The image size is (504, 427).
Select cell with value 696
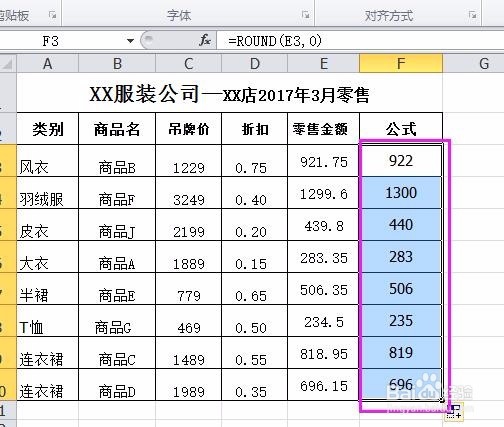click(x=401, y=385)
